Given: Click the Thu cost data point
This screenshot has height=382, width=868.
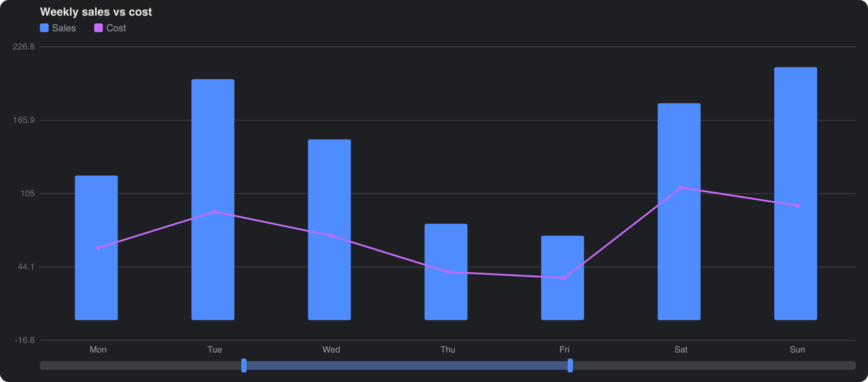Looking at the screenshot, I should 448,272.
